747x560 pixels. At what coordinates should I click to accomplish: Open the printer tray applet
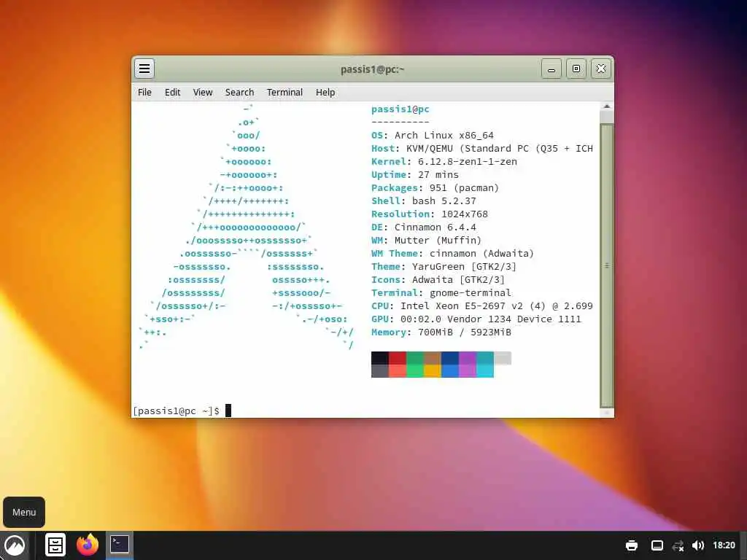click(632, 545)
